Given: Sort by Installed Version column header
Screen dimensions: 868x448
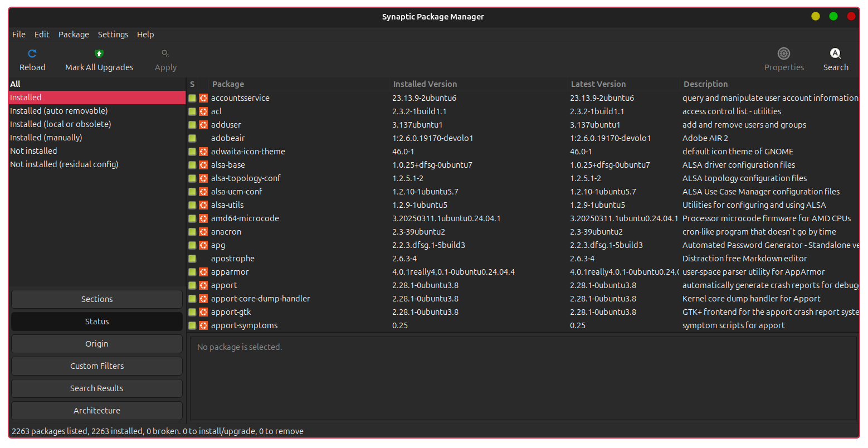Looking at the screenshot, I should click(x=425, y=84).
